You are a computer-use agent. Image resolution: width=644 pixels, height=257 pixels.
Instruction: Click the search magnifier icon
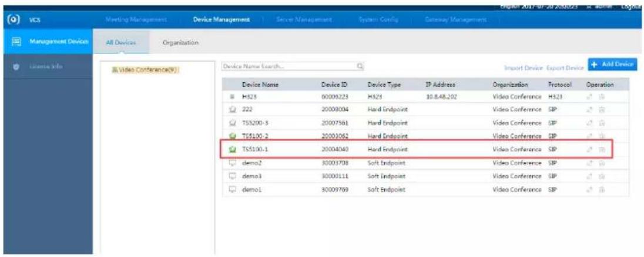tap(359, 66)
